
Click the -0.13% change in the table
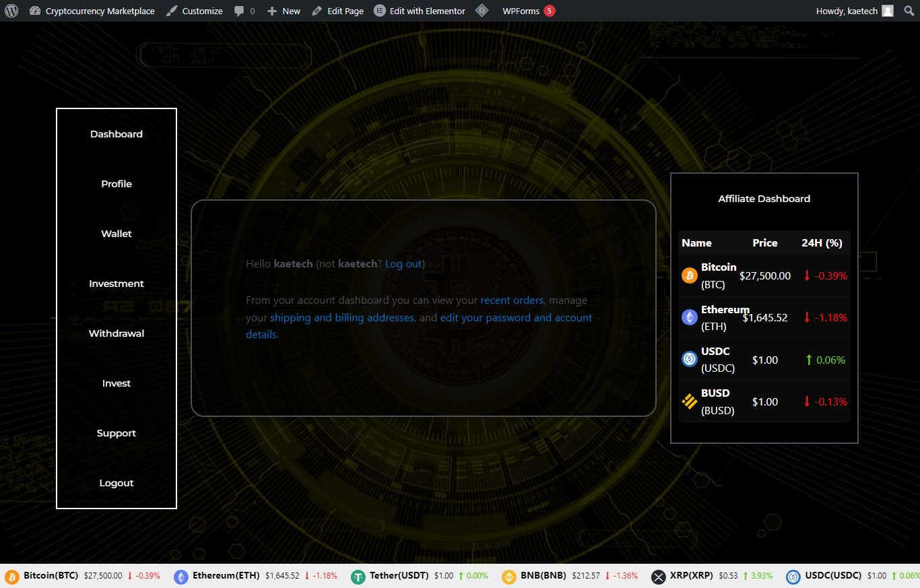pos(825,401)
